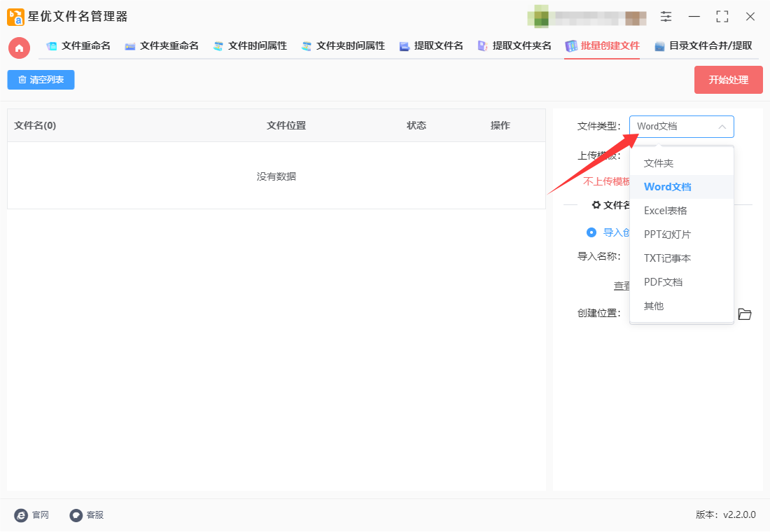Choose PDF文档 from the file type list

(682, 282)
